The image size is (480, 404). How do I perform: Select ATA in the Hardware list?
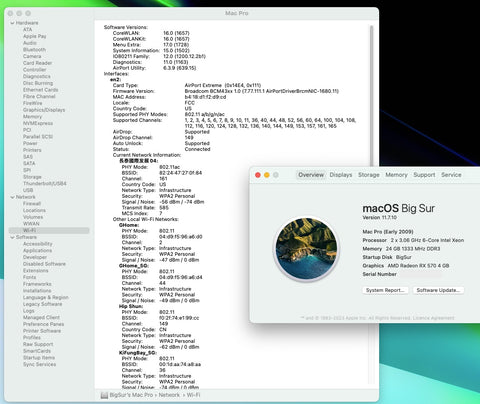point(27,30)
